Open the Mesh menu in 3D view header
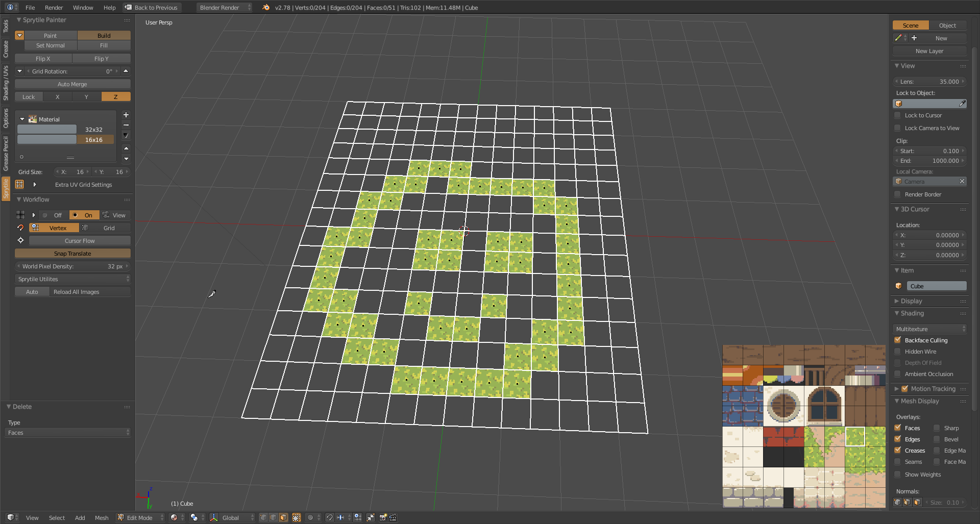 click(102, 517)
